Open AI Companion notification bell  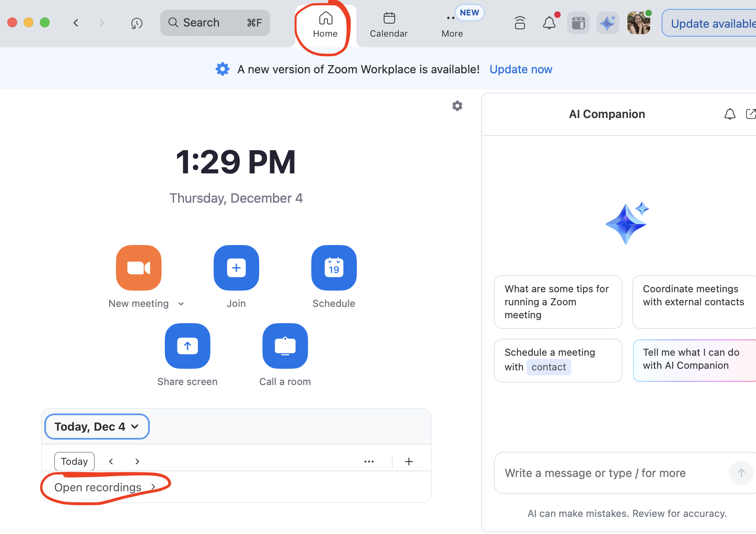(730, 114)
